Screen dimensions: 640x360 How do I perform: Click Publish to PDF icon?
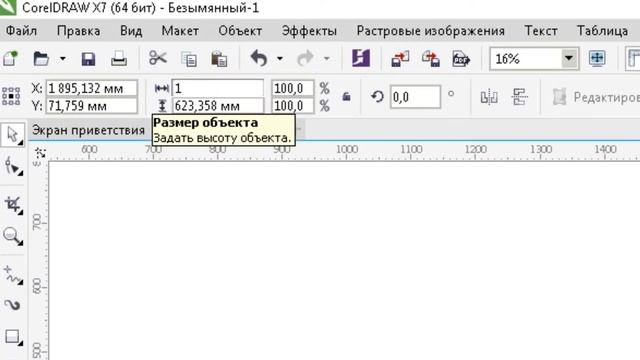pyautogui.click(x=461, y=59)
